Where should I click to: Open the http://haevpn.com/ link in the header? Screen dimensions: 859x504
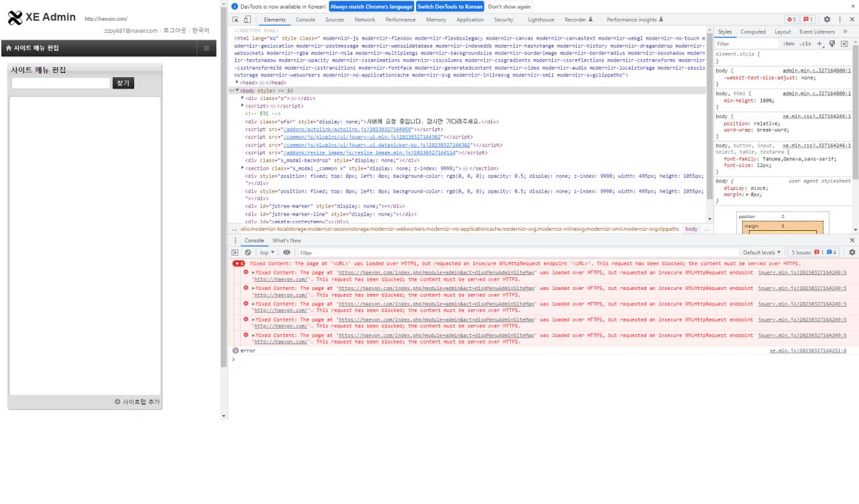(x=106, y=19)
